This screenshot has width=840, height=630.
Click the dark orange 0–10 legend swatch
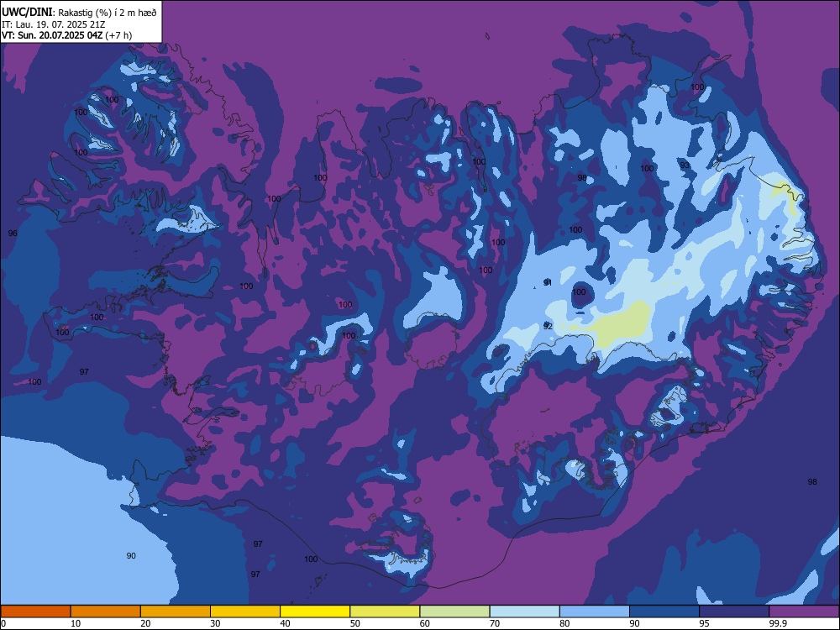click(x=35, y=612)
